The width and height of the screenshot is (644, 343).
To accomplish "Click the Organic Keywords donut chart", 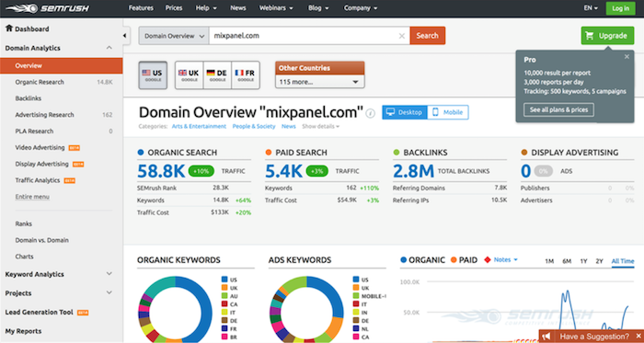I will click(176, 310).
